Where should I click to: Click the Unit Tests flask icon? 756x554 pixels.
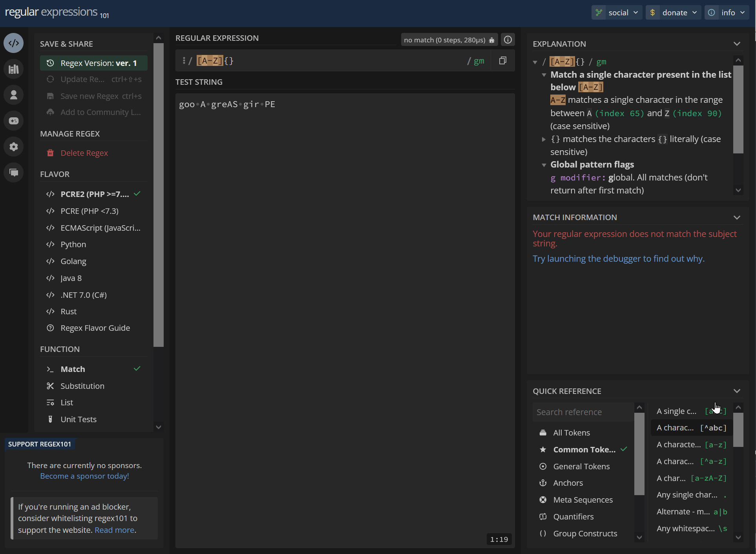(x=50, y=419)
